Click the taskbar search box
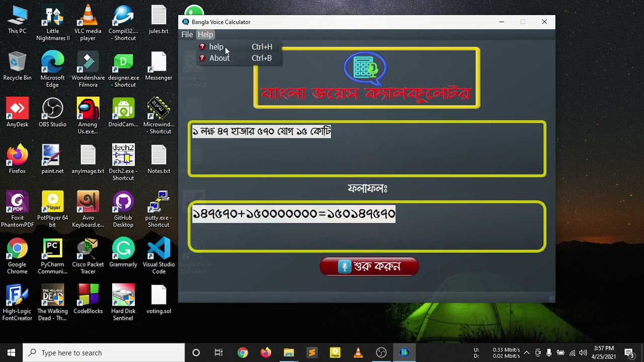The image size is (644, 362). click(104, 353)
